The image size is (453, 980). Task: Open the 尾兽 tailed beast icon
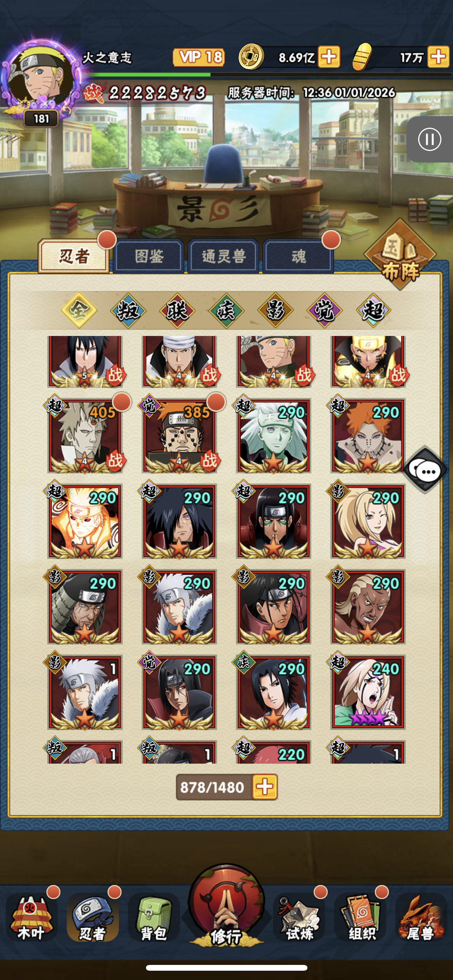[421, 918]
